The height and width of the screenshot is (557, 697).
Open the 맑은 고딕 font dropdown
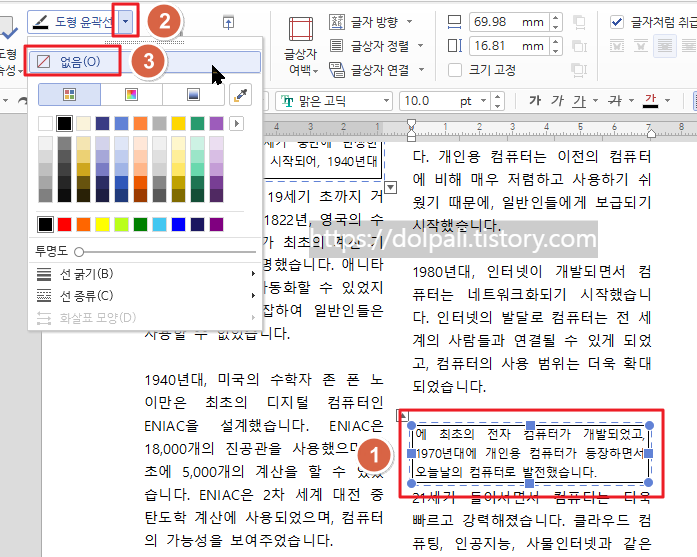pyautogui.click(x=386, y=101)
